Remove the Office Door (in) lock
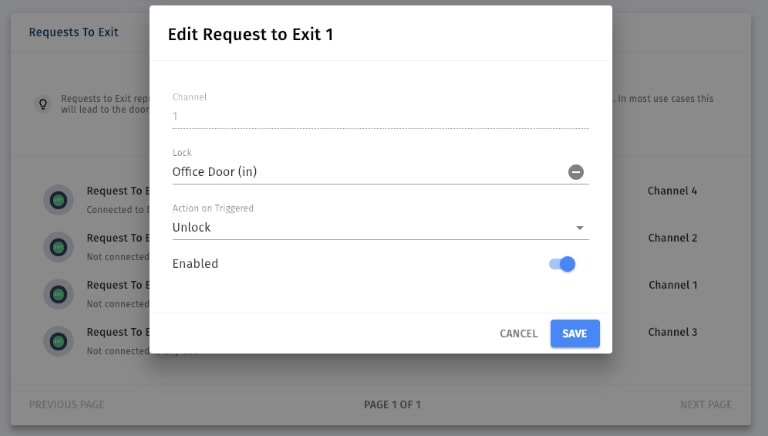Image resolution: width=768 pixels, height=436 pixels. [576, 172]
